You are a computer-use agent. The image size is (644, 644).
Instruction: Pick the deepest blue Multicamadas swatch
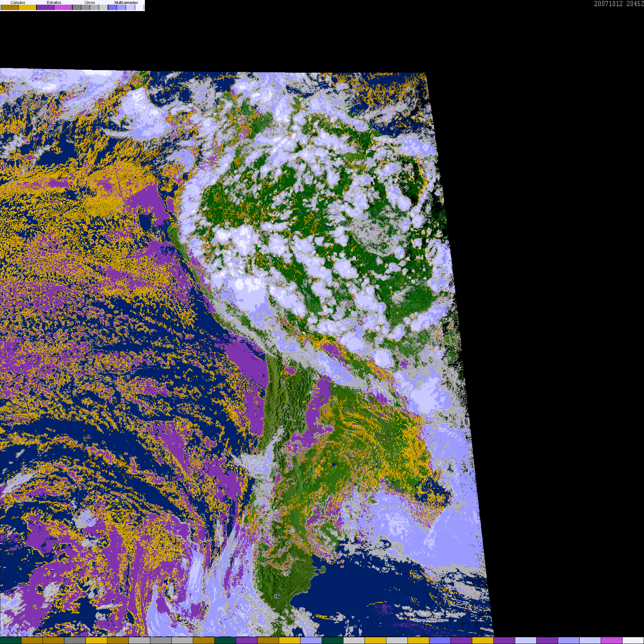(113, 7)
